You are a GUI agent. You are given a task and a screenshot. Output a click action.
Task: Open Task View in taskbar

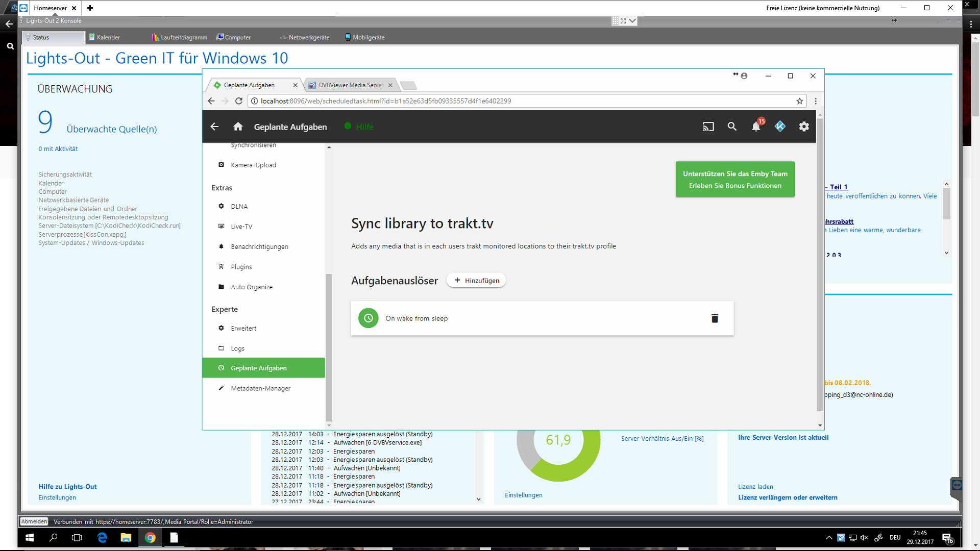pos(77,538)
